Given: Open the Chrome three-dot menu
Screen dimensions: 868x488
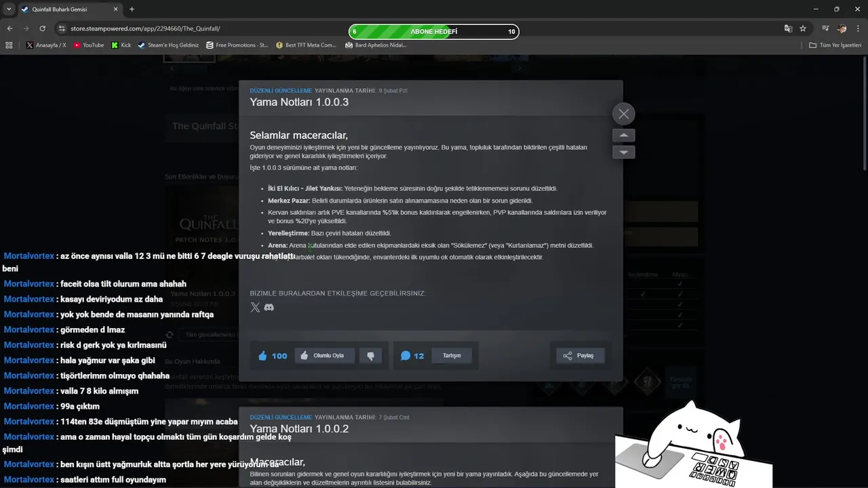Looking at the screenshot, I should pos(858,28).
